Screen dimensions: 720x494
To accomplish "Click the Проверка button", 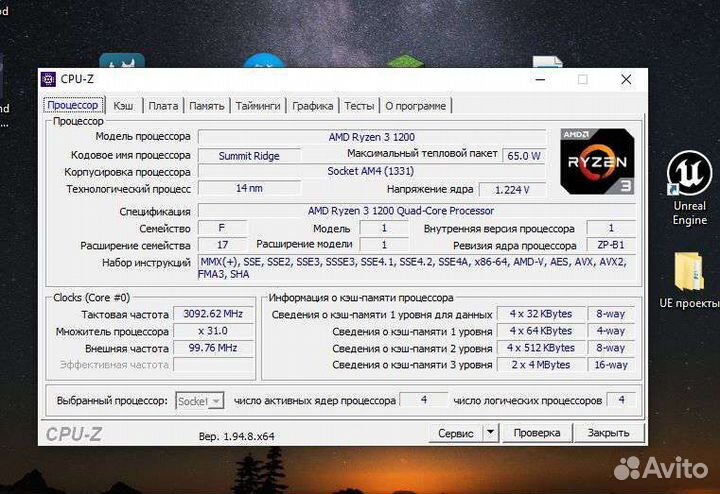I will [x=536, y=432].
